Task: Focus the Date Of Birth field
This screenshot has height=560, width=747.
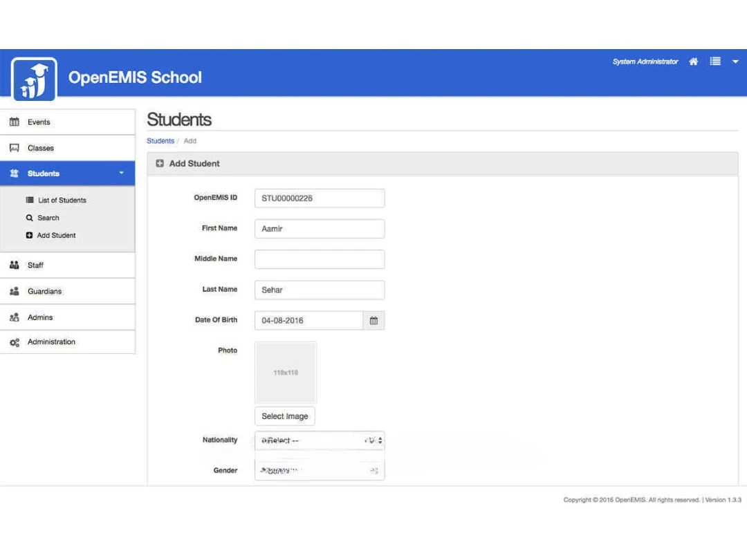Action: pos(308,321)
